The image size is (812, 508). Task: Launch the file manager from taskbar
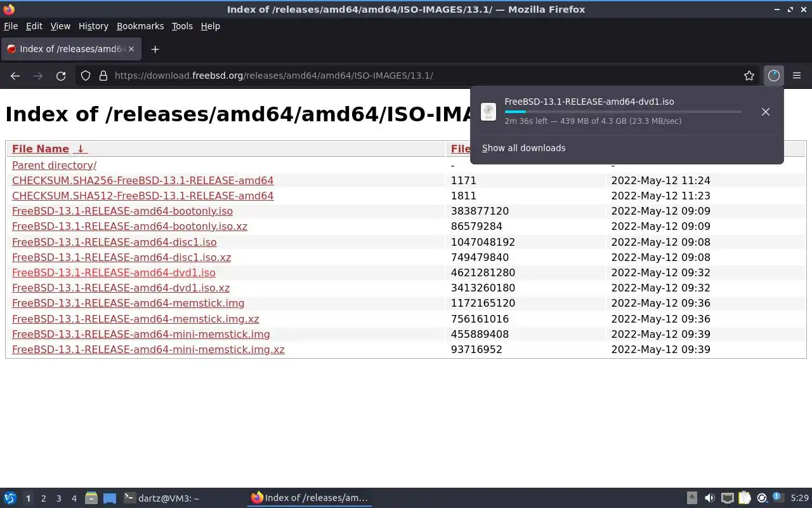91,498
